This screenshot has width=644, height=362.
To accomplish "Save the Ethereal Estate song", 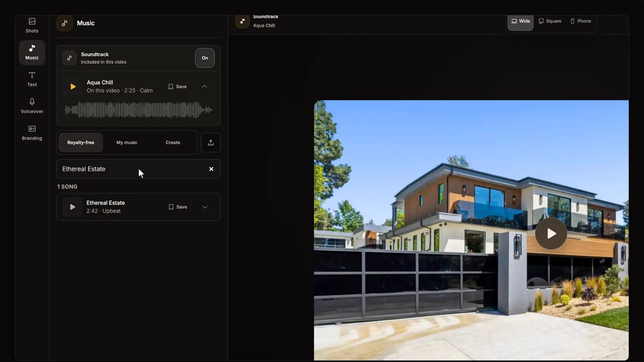I will (x=178, y=207).
